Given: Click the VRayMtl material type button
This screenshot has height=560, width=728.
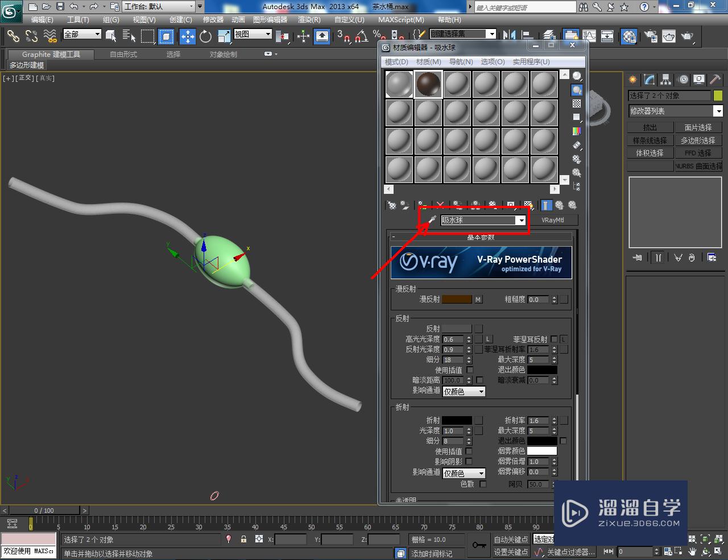Looking at the screenshot, I should coord(552,220).
